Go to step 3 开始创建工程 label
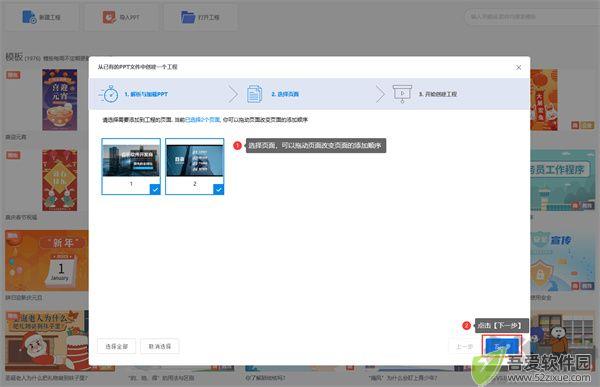Viewport: 600px width, 387px height. click(x=438, y=94)
